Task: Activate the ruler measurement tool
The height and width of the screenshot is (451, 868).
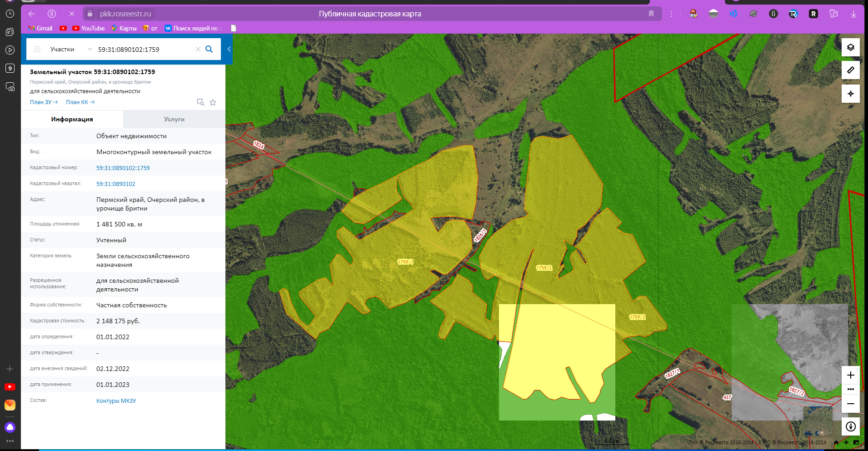Action: 851,70
